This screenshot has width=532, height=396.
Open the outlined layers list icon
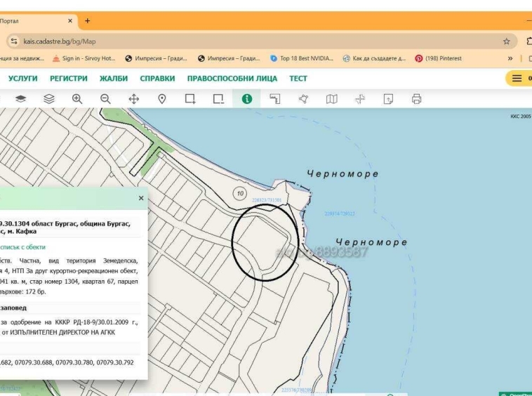click(49, 100)
